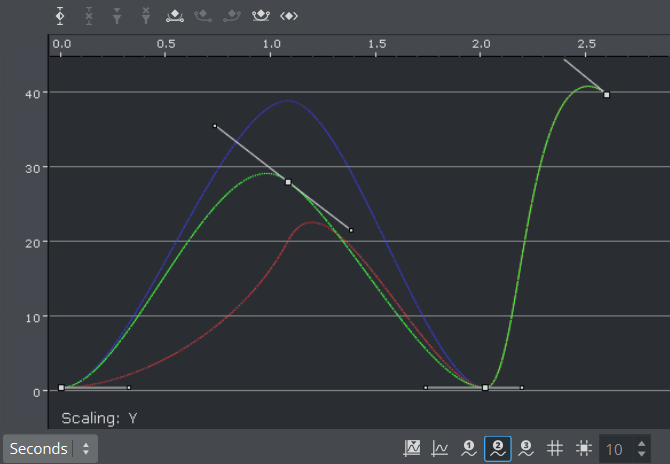Select curve preset number 1
The image size is (670, 464).
pyautogui.click(x=469, y=449)
